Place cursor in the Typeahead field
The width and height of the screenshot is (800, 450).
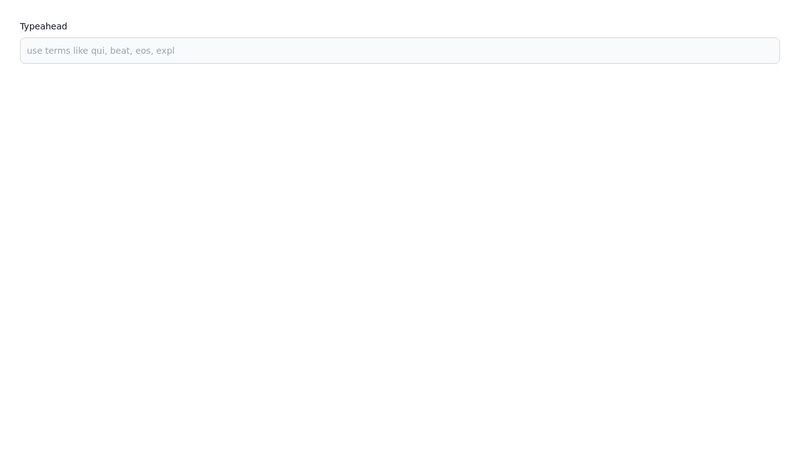point(400,50)
